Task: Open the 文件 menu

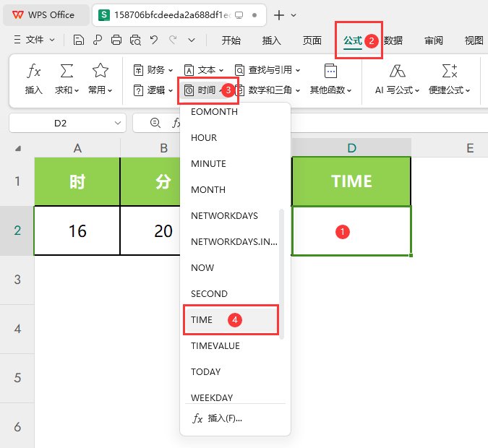Action: coord(34,40)
